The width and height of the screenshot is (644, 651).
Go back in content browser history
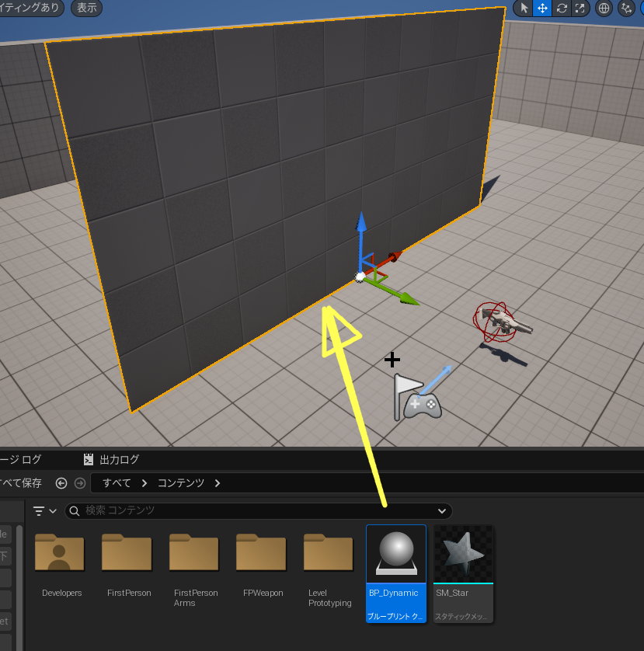[61, 483]
